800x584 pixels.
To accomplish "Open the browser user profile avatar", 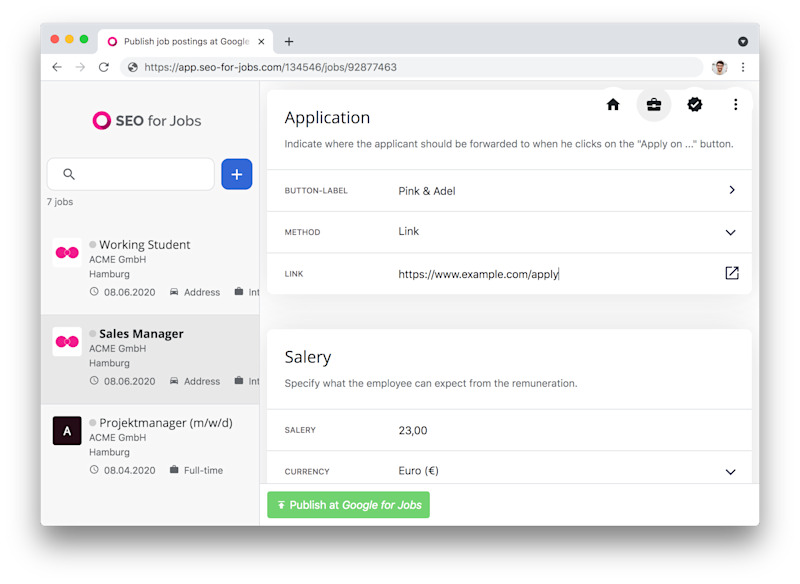I will [x=719, y=67].
